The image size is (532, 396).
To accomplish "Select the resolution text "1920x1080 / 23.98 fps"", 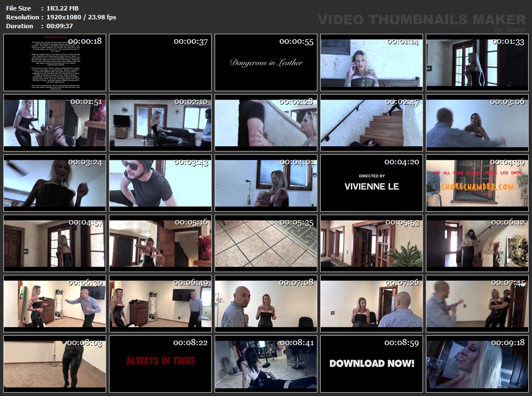I will coord(81,17).
